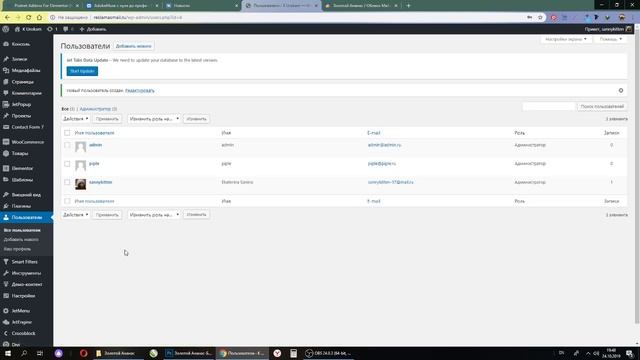Click the Добавить plus item in admin bar
640x360 pixels.
tap(93, 29)
